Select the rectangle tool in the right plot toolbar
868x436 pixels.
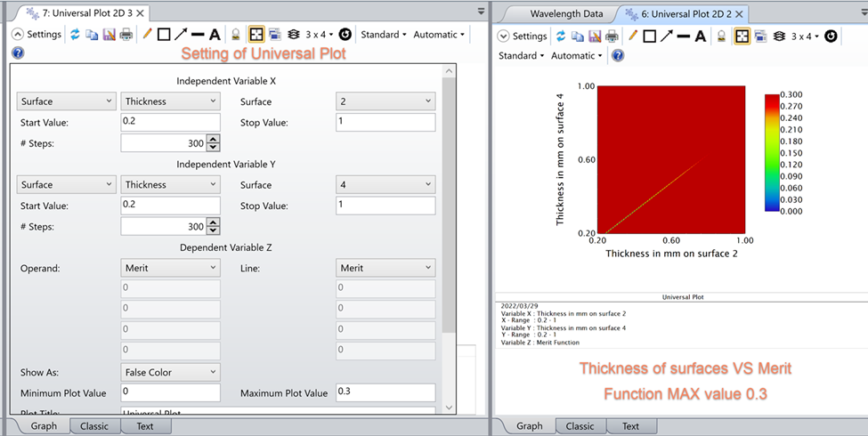click(649, 36)
